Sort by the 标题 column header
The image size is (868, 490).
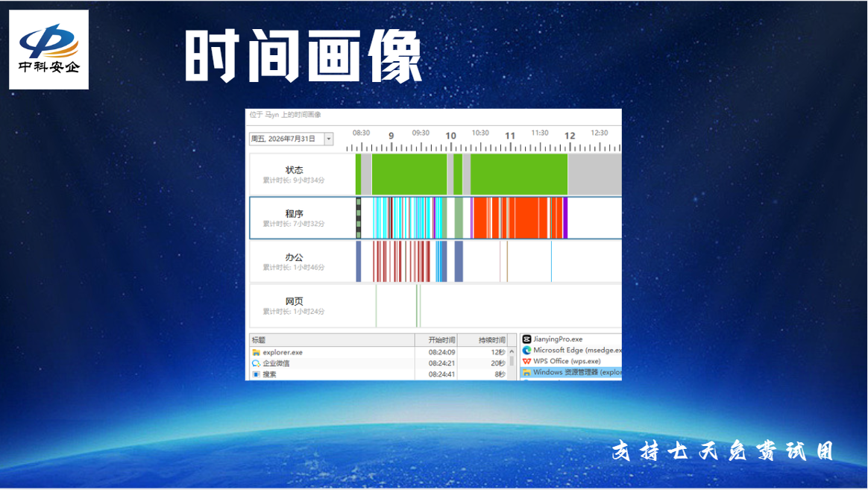click(332, 340)
